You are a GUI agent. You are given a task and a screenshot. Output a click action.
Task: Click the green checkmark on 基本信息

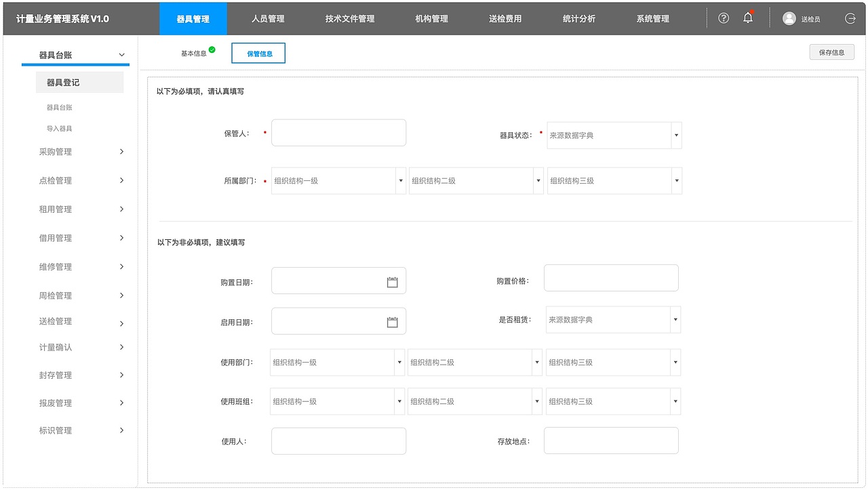click(x=212, y=47)
